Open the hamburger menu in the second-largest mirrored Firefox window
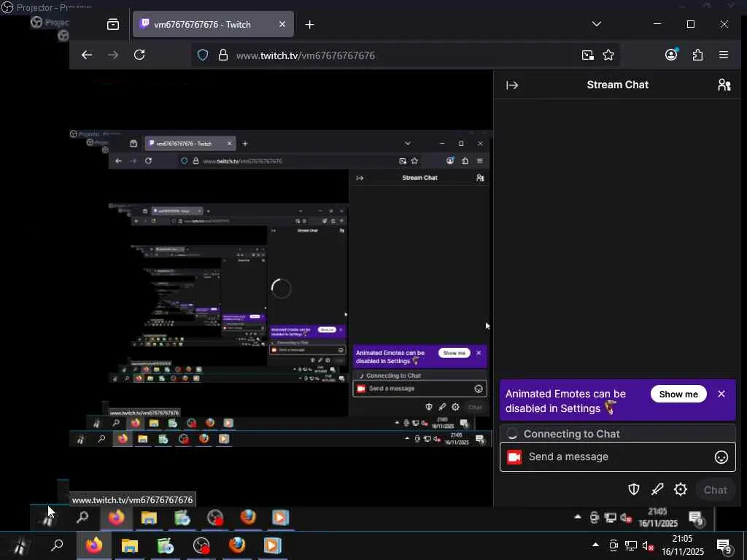Screen dimensions: 747x560 pyautogui.click(x=480, y=161)
